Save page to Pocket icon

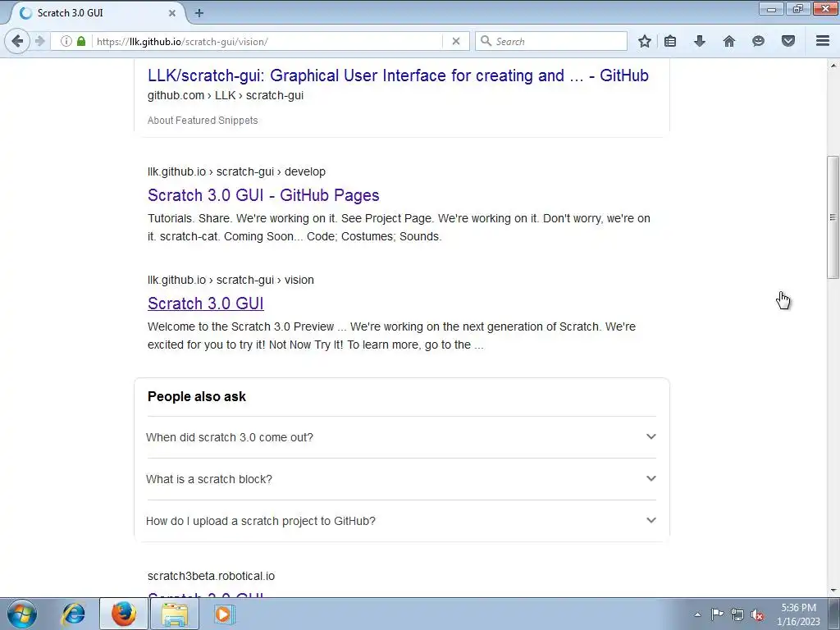pos(788,41)
